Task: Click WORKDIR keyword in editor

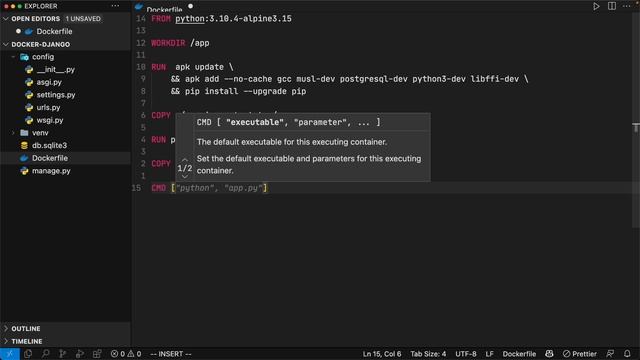Action: point(168,43)
